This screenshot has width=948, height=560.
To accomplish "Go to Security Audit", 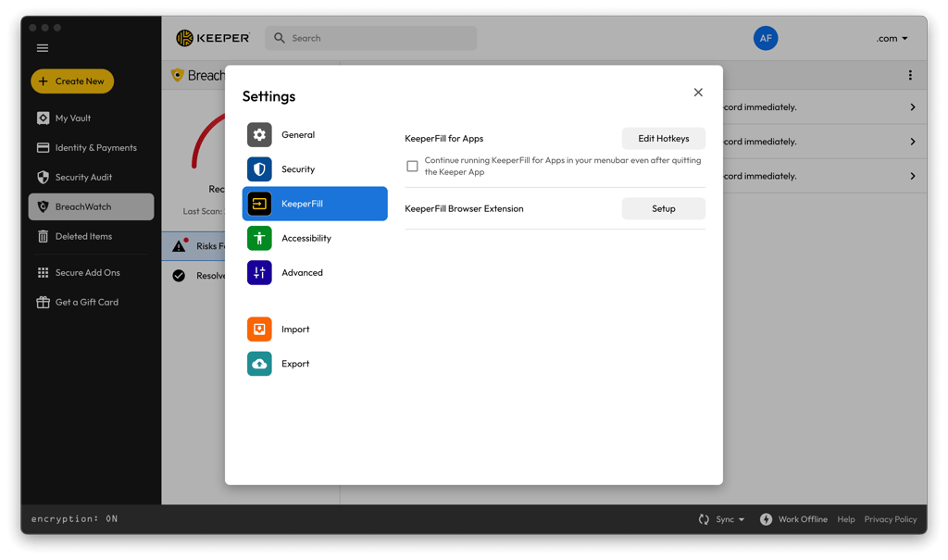I will pyautogui.click(x=91, y=177).
